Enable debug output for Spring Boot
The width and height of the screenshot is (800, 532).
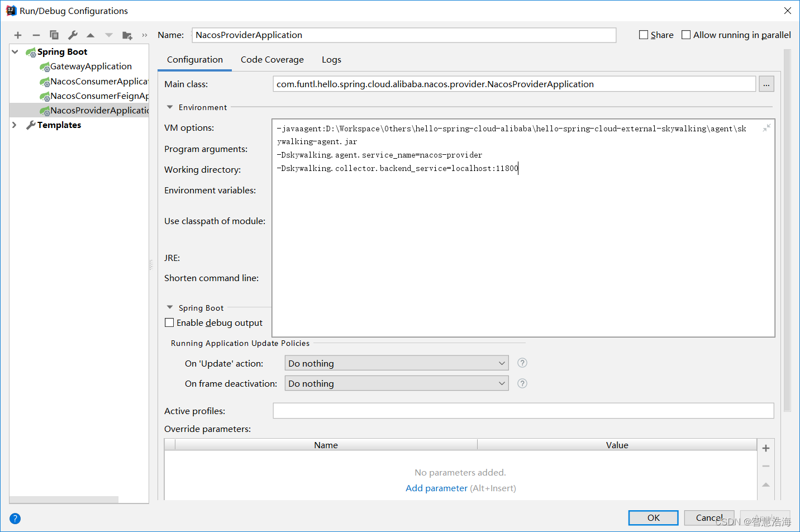[169, 322]
